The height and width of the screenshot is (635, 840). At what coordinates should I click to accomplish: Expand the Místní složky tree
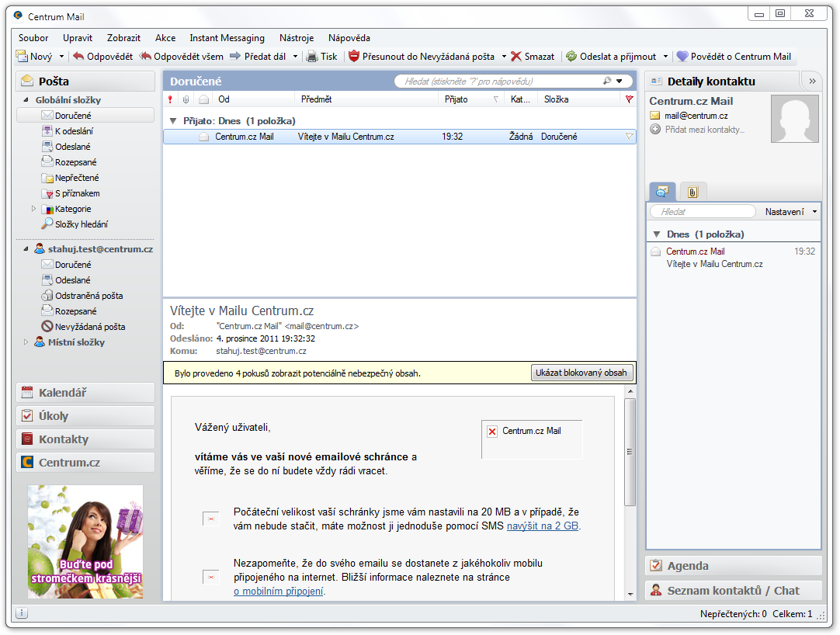pyautogui.click(x=26, y=342)
